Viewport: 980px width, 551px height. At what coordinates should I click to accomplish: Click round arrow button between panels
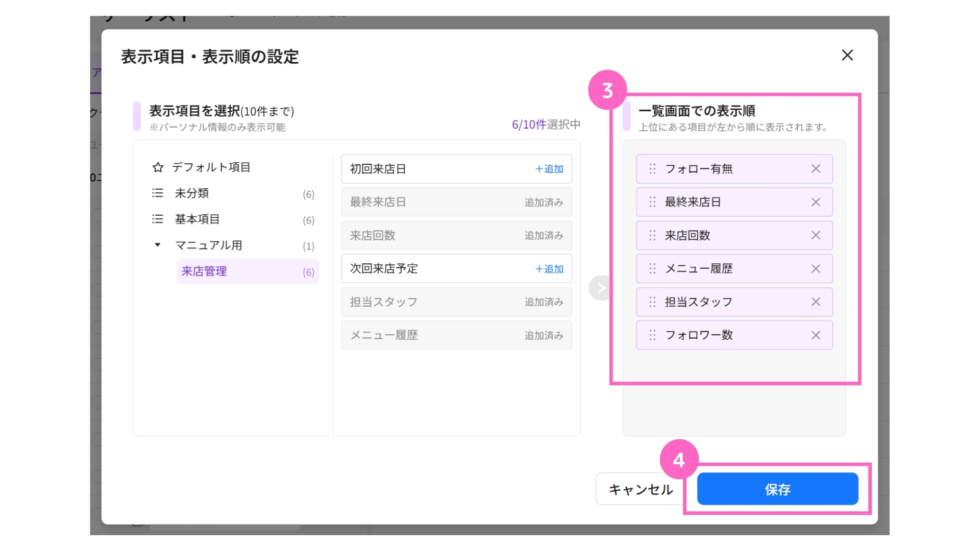pos(601,288)
